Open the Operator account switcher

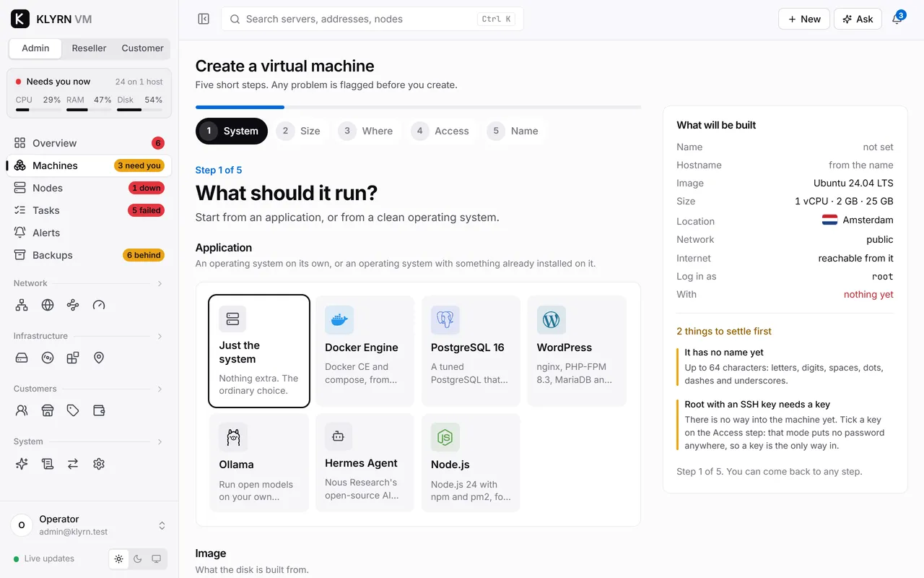click(90, 525)
